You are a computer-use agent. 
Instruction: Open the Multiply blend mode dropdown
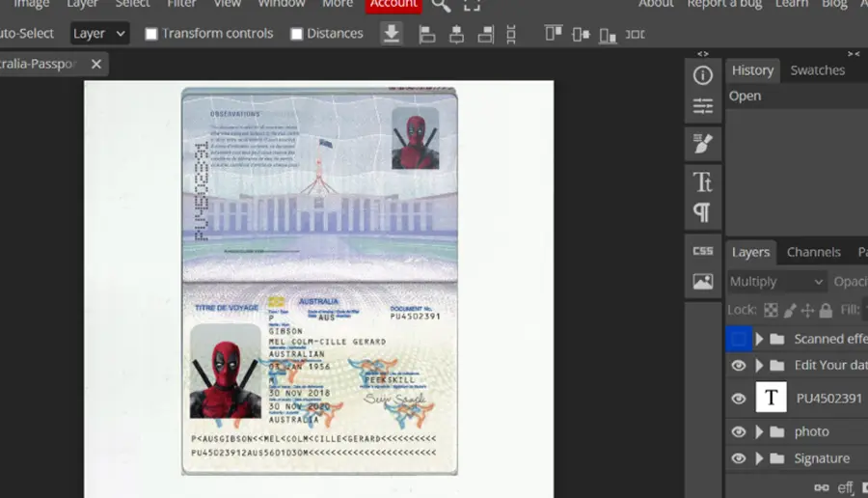point(776,282)
